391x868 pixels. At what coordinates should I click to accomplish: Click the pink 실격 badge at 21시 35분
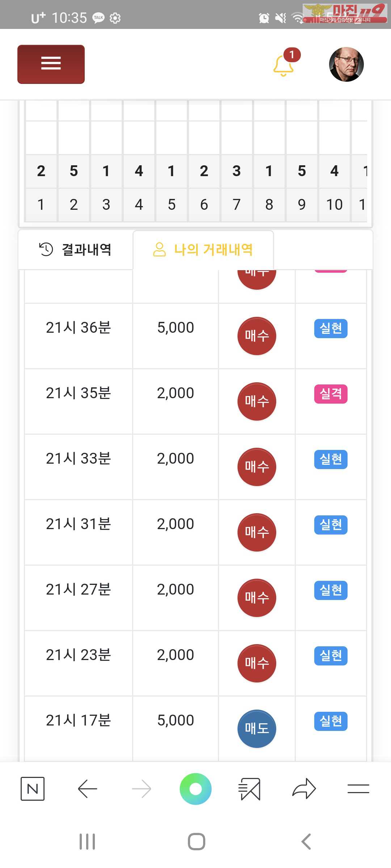tap(331, 394)
